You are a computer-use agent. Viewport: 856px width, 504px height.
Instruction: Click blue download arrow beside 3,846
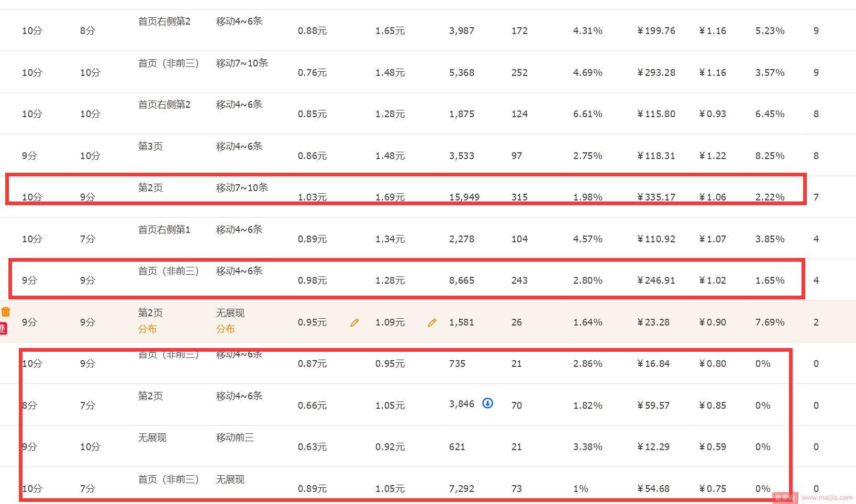pos(487,403)
